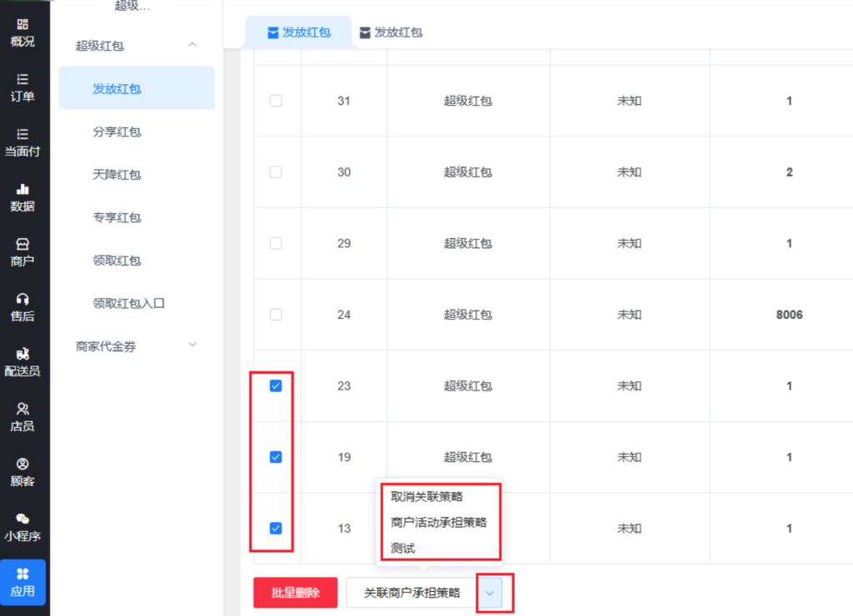This screenshot has width=853, height=616.
Task: Switch to the second 发放红包 tab
Action: coord(390,32)
